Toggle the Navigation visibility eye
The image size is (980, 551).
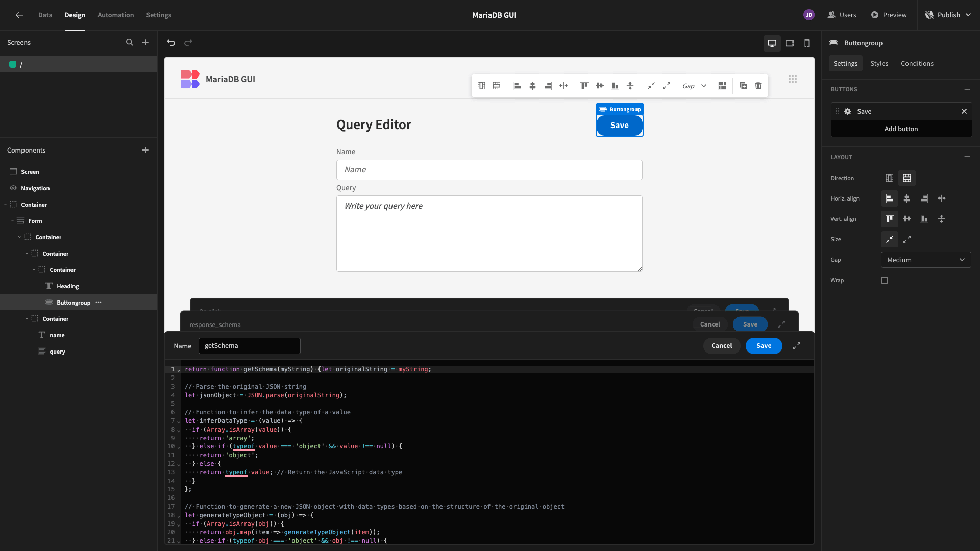point(13,188)
